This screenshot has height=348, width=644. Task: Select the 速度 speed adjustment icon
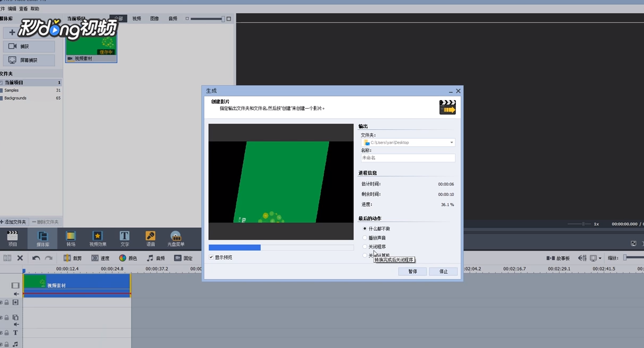101,258
